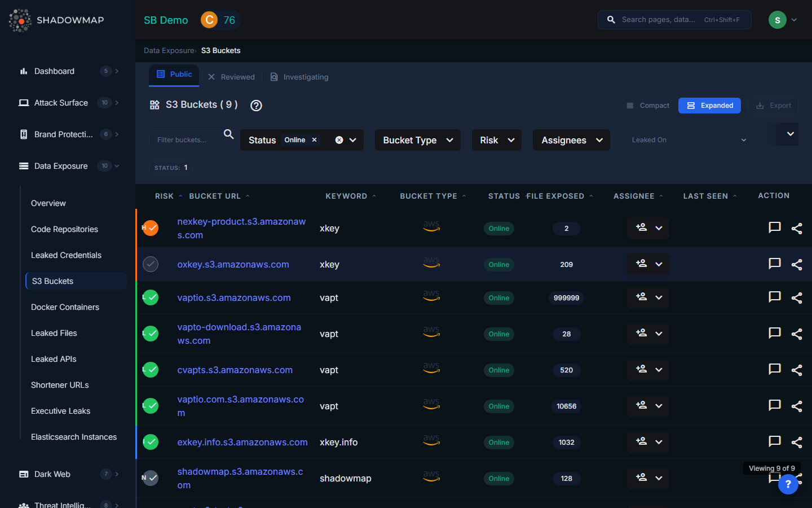This screenshot has width=812, height=508.
Task: Open the blue help bubble button
Action: pos(788,484)
